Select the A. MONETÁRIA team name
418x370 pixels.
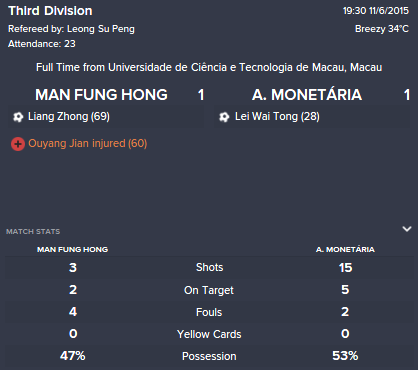tap(307, 95)
